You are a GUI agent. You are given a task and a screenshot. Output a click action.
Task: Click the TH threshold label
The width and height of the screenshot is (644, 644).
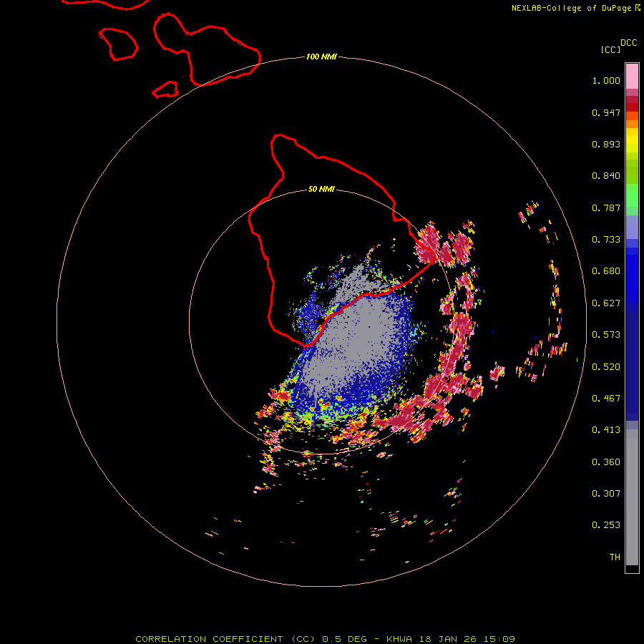point(615,557)
